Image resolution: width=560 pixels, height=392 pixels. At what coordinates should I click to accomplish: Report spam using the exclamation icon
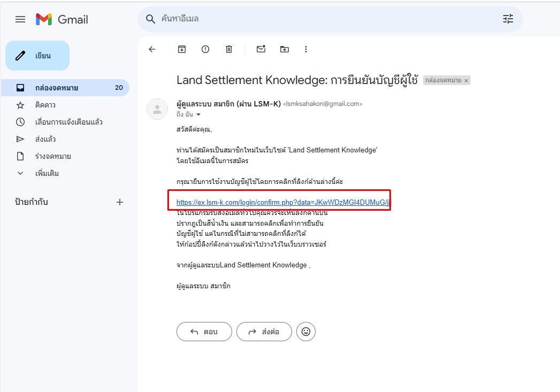tap(205, 49)
